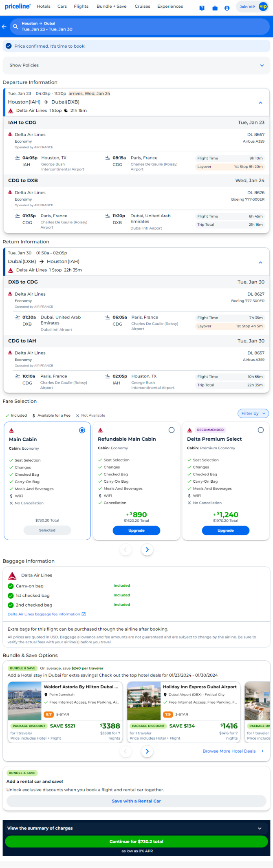Open the Holiday Inn Express hotel thumbnail
Screen dimensions: 273x868
point(144,700)
